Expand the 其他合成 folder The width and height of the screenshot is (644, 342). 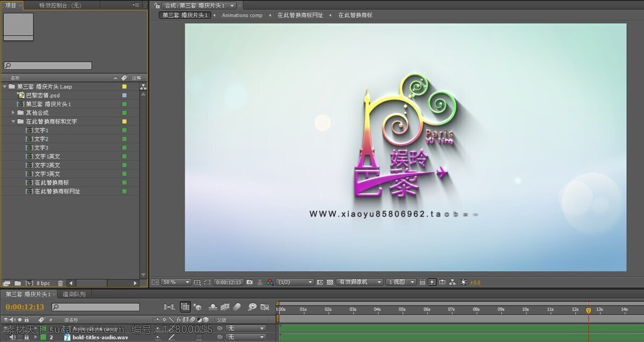(13, 113)
